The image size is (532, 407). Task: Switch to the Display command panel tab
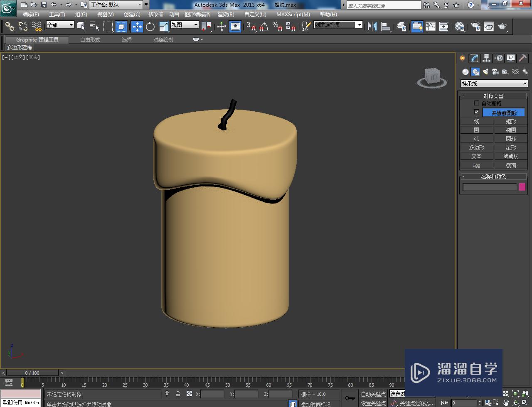click(x=511, y=58)
